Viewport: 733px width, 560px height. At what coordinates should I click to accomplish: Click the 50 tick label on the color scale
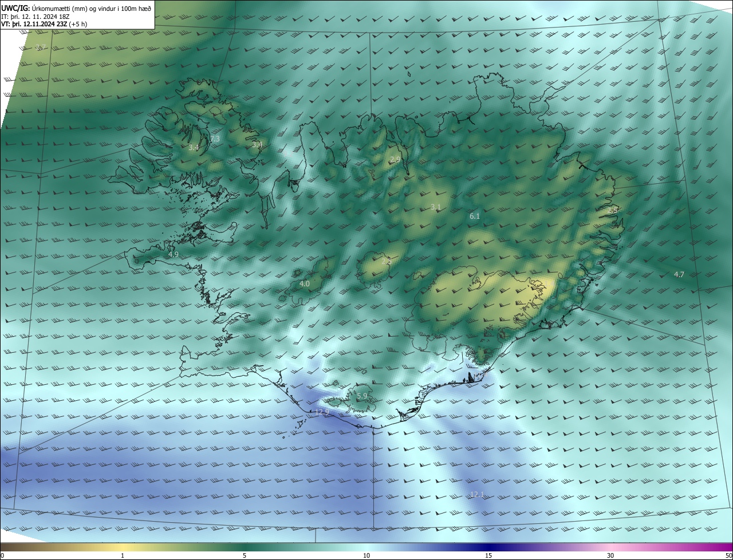tap(728, 555)
